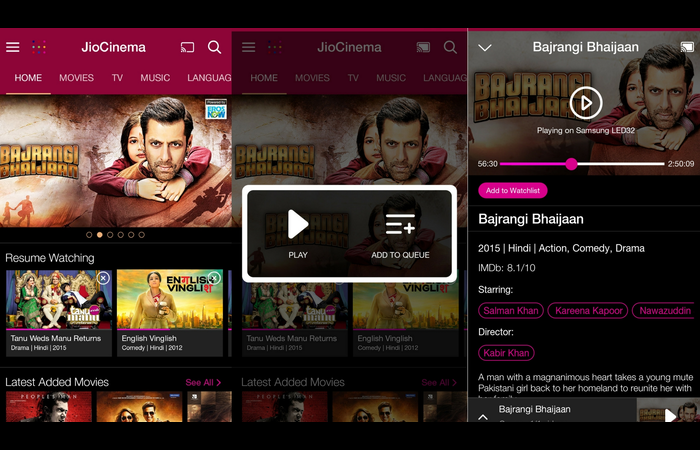Play the movie using circled play button
The width and height of the screenshot is (700, 450).
tap(586, 103)
